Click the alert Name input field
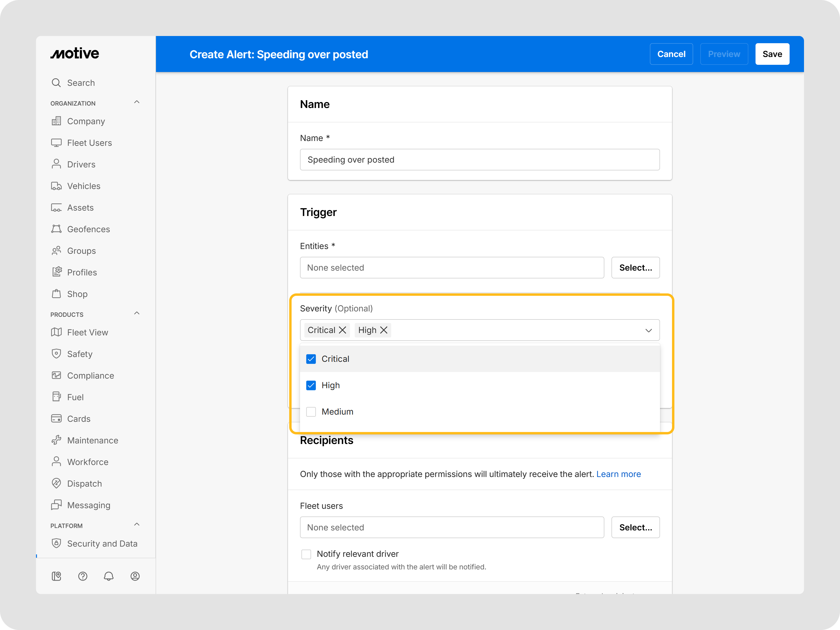This screenshot has width=840, height=630. tap(479, 160)
